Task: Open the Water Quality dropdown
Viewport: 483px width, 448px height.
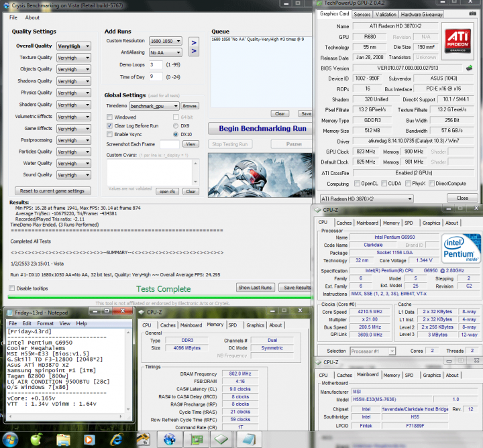Action: click(x=74, y=164)
